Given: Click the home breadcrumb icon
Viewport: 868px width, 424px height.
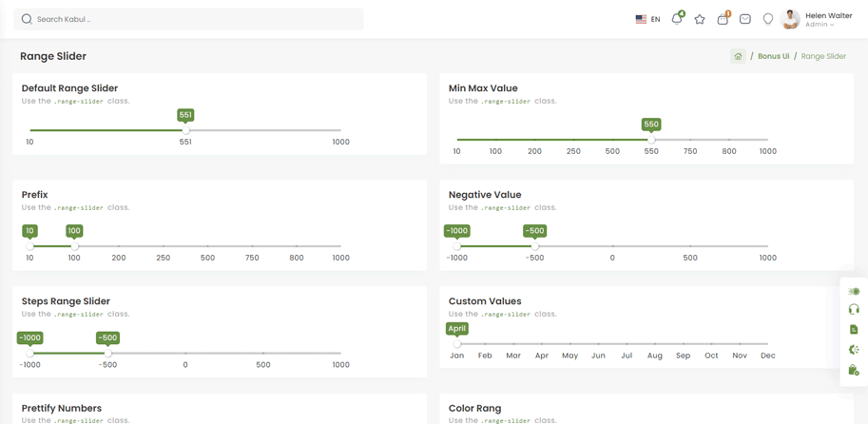Looking at the screenshot, I should click(x=738, y=56).
